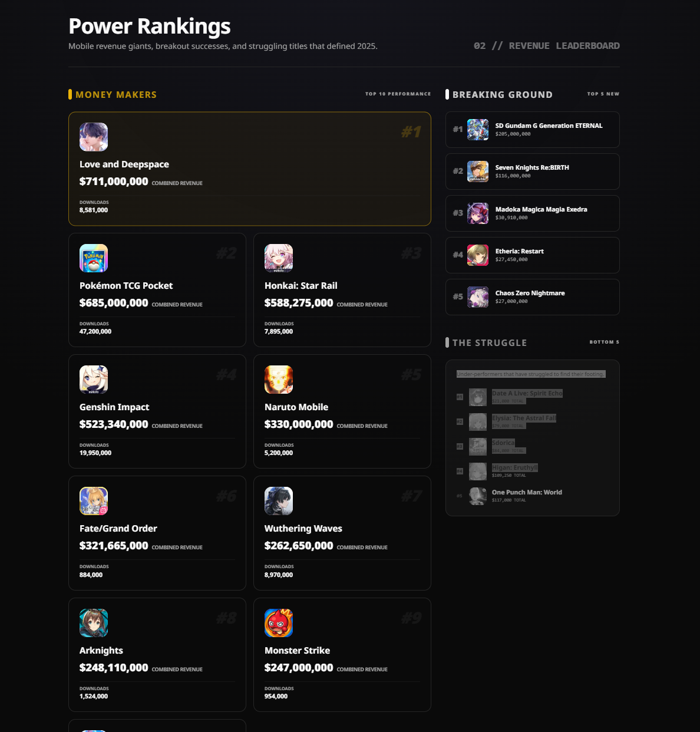
Task: Click Date A Live: Spirit Echo icon
Action: point(478,397)
